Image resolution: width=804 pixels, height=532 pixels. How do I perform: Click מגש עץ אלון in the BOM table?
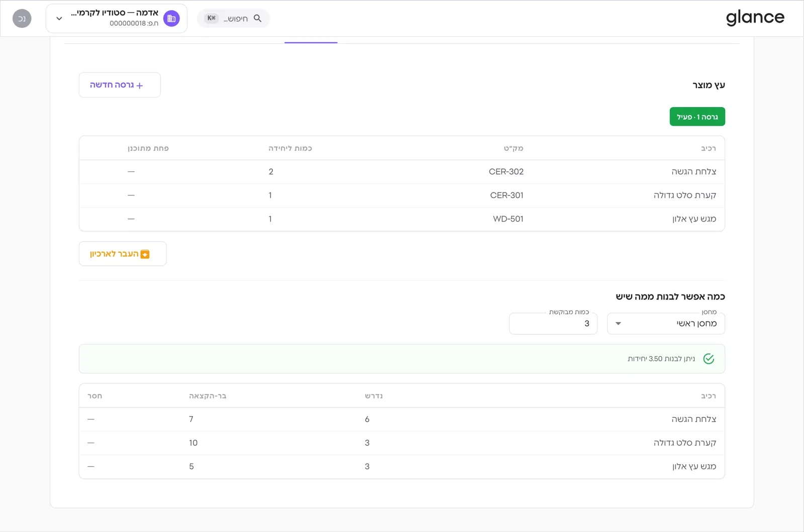click(x=694, y=219)
